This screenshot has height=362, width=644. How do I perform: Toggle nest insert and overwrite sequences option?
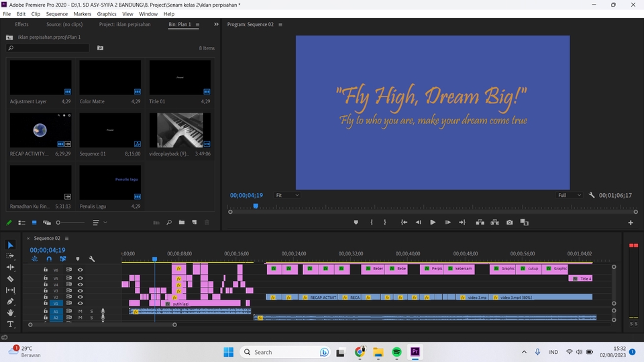pyautogui.click(x=34, y=259)
